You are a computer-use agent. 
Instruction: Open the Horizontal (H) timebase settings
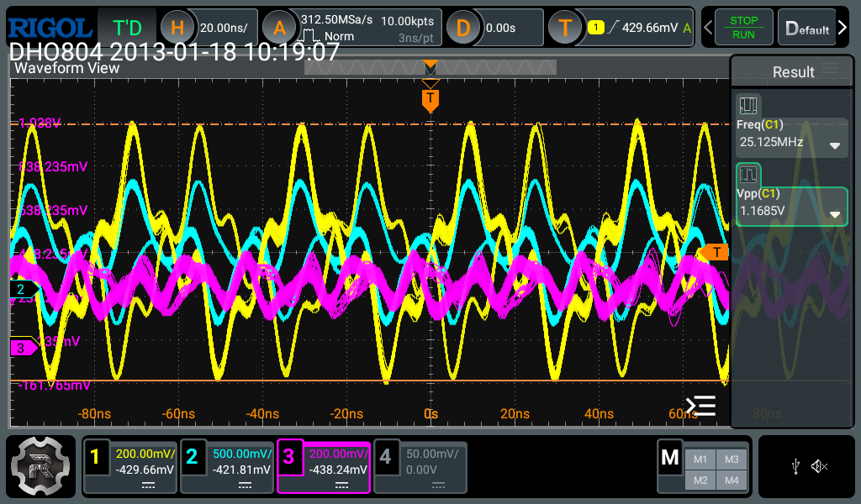tap(177, 28)
